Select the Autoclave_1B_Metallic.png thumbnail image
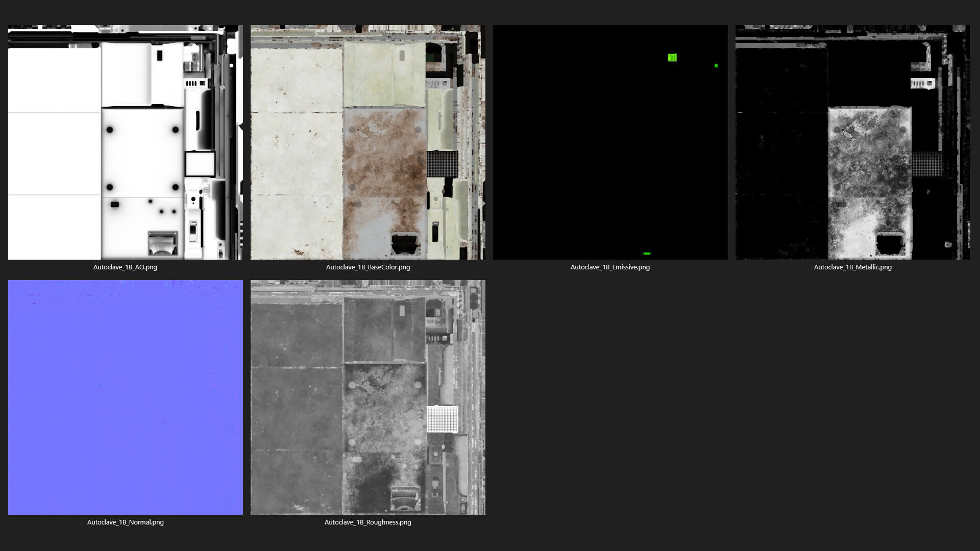 [852, 142]
